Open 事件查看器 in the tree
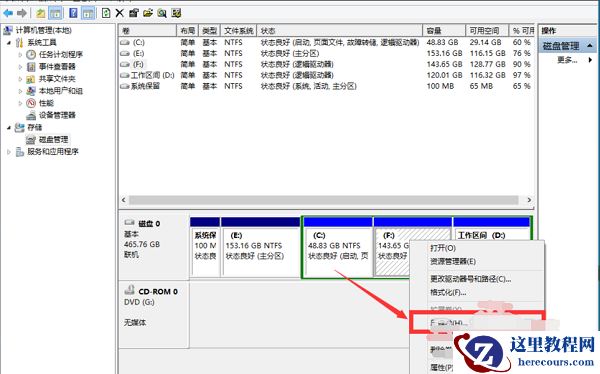600x374 pixels. point(57,67)
